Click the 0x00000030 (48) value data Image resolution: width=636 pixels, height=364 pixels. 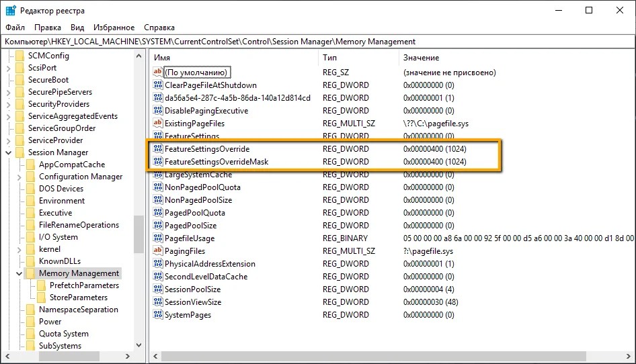click(x=431, y=302)
